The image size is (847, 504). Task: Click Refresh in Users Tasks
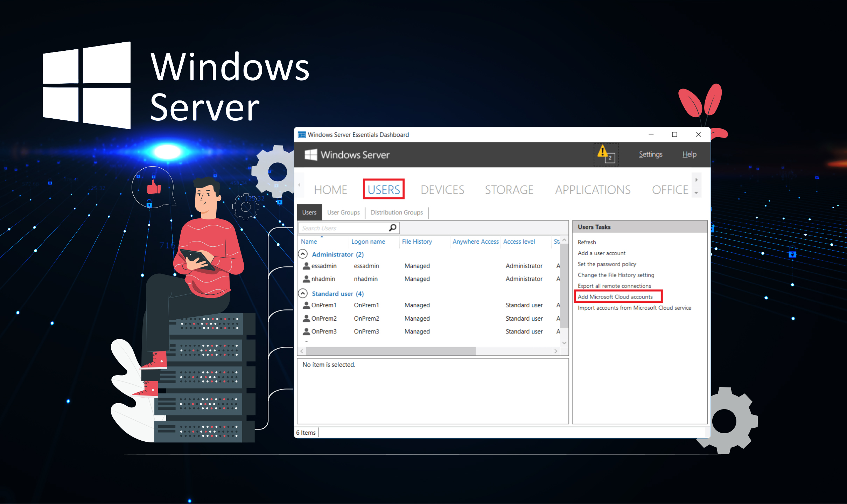tap(587, 242)
